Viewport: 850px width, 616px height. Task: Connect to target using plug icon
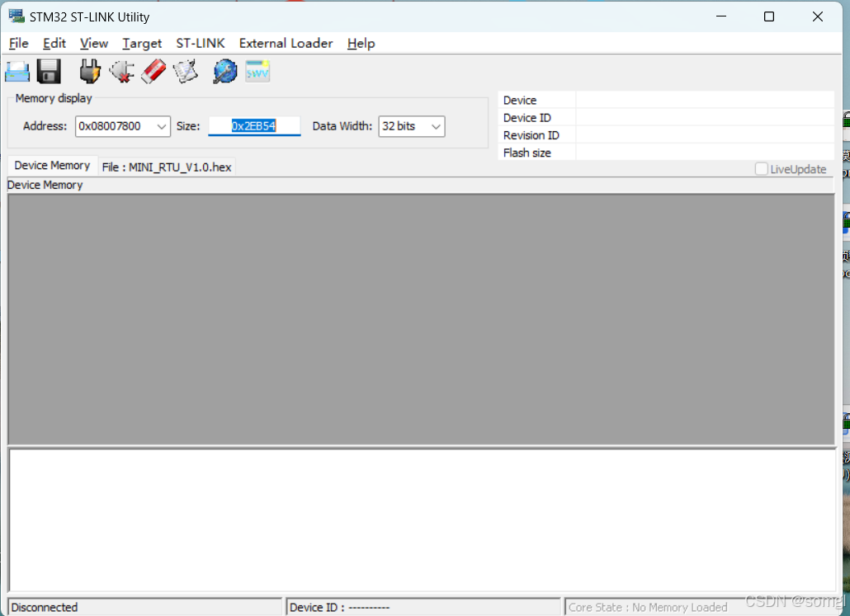coord(90,72)
